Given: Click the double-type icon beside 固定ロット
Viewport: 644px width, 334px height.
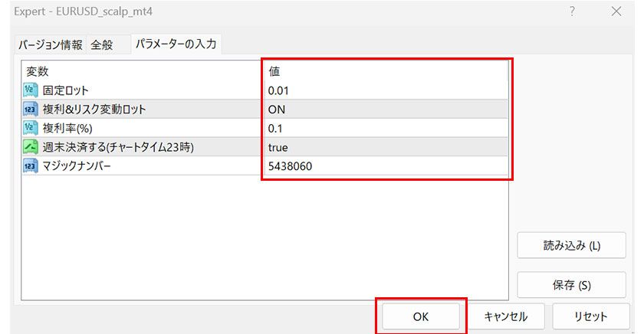Looking at the screenshot, I should click(31, 90).
